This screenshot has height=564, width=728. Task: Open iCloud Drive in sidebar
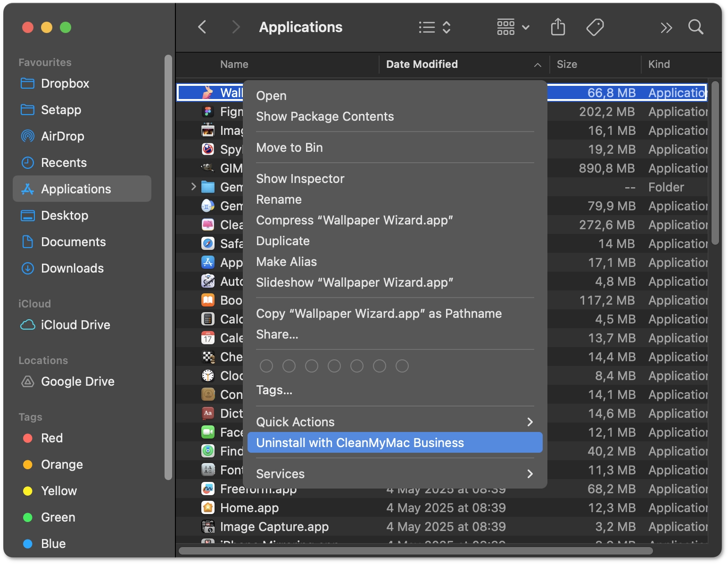82,325
